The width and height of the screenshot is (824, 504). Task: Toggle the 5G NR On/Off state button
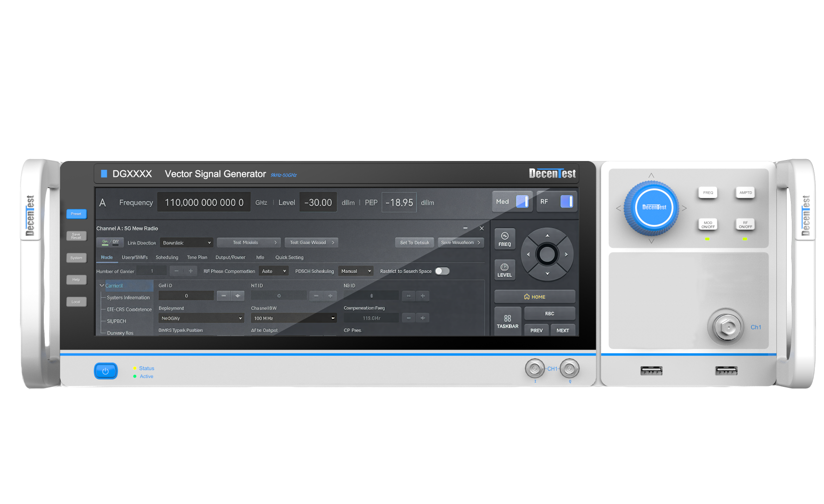coord(110,242)
